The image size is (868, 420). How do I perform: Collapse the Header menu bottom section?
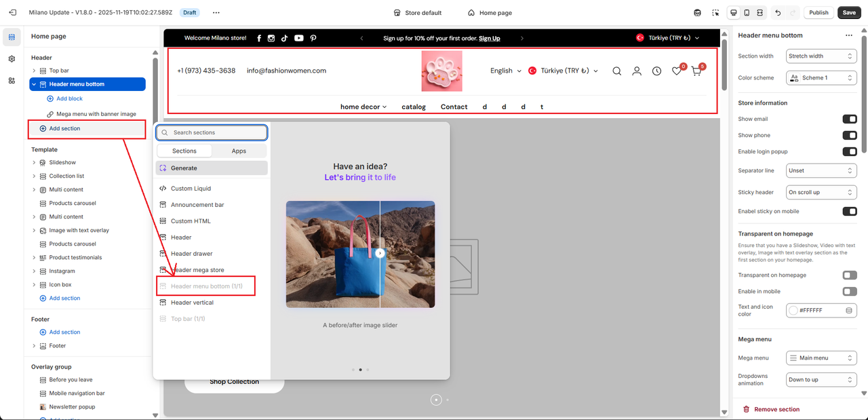click(x=34, y=84)
